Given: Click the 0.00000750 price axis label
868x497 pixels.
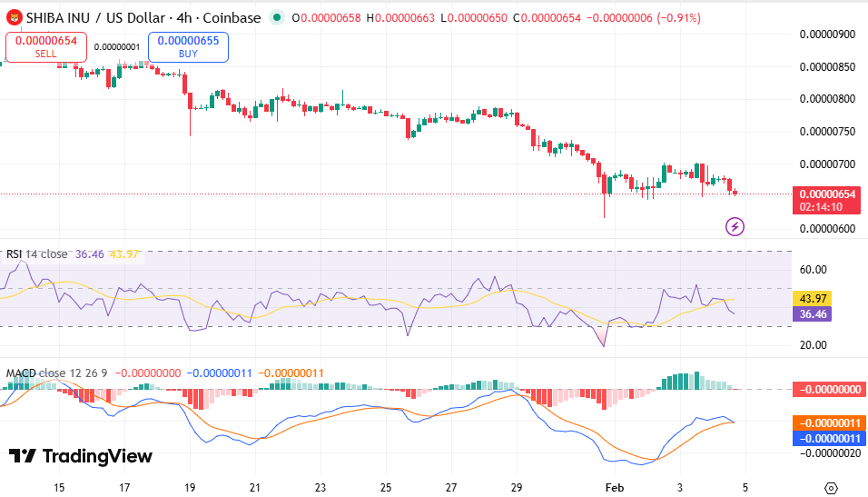Looking at the screenshot, I should (827, 132).
